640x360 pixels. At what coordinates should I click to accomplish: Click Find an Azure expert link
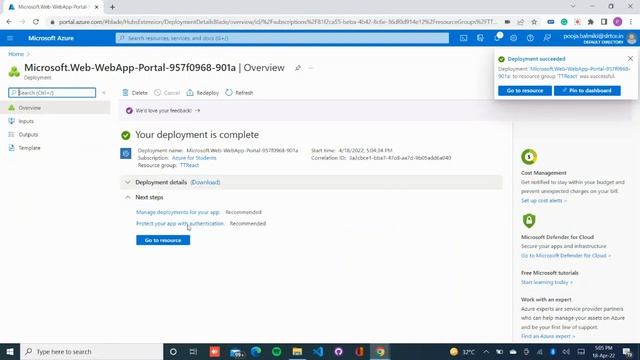pos(548,336)
